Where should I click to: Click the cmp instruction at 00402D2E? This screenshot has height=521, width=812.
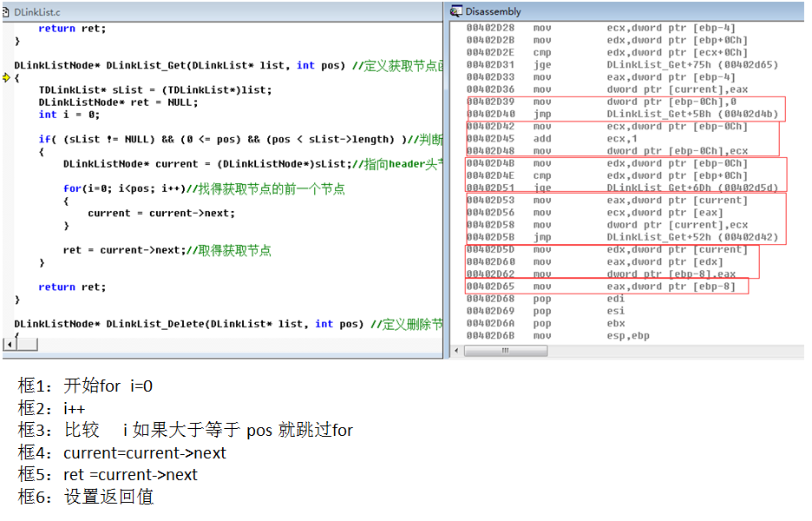coord(607,53)
